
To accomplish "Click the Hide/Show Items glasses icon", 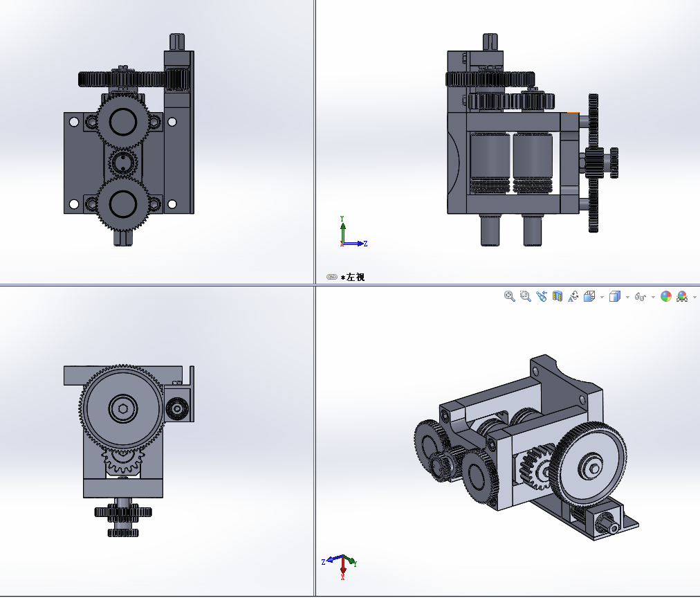I will coord(641,296).
